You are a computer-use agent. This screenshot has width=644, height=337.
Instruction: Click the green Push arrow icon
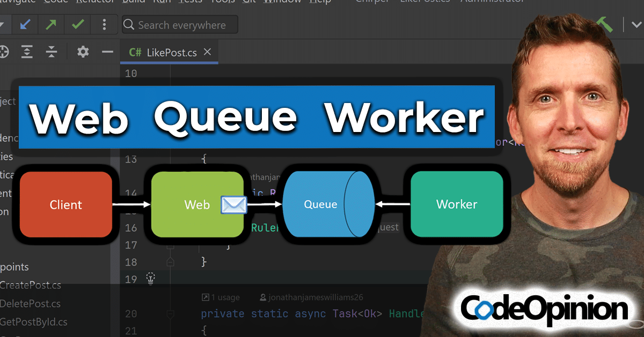(x=51, y=25)
